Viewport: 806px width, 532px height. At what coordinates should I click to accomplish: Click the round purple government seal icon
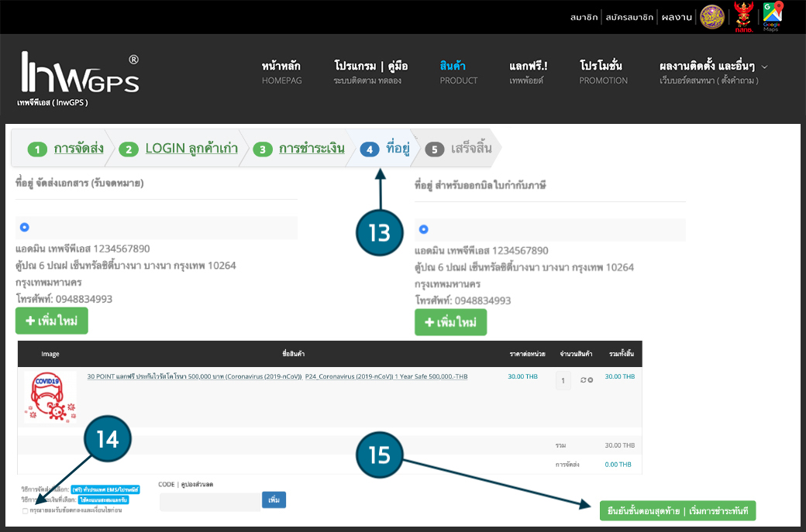(x=712, y=16)
